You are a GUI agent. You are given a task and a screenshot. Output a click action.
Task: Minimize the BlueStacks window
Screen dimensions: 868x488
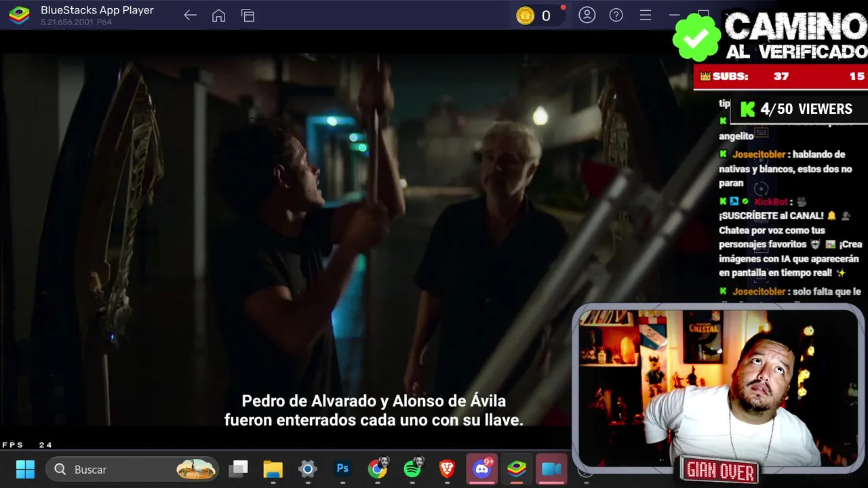[x=674, y=15]
